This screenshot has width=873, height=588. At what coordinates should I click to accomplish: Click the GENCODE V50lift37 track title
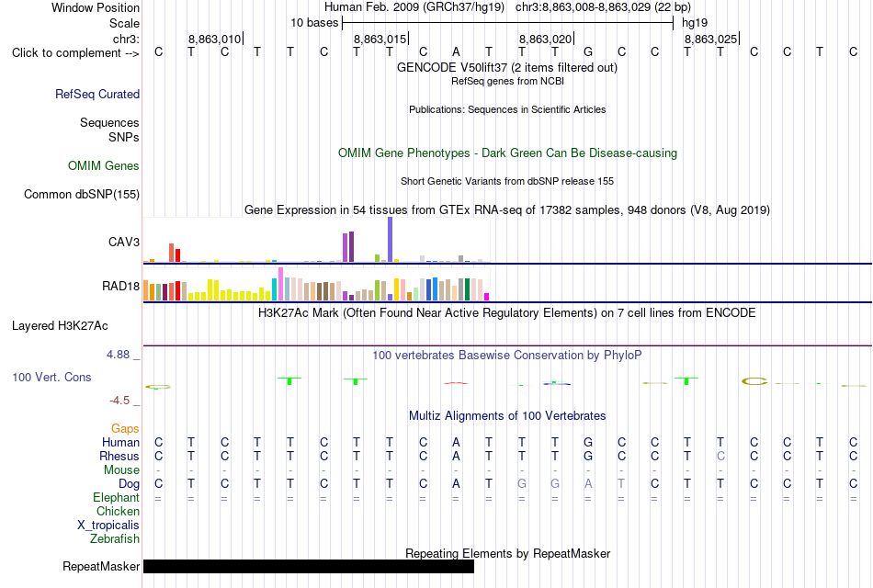pyautogui.click(x=506, y=67)
